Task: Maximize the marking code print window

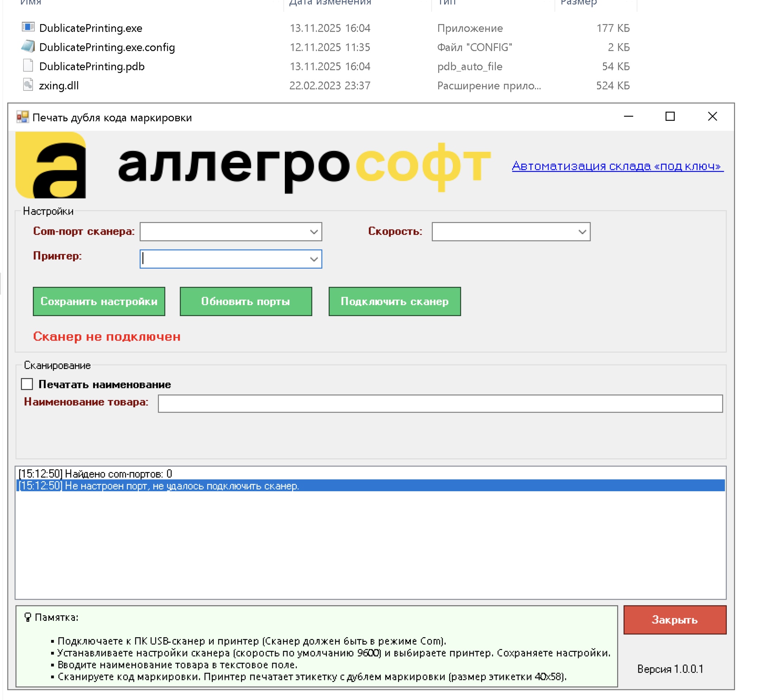Action: click(670, 117)
